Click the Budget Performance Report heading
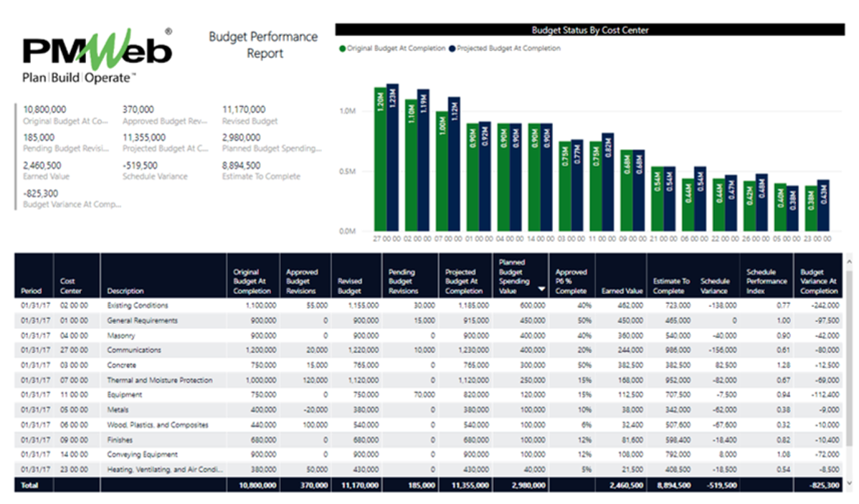Viewport: 859px width, 504px height. point(264,44)
